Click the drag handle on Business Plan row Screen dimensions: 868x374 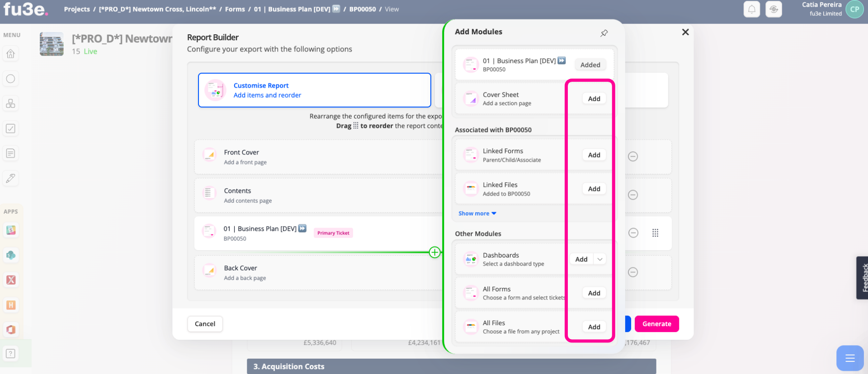[655, 233]
